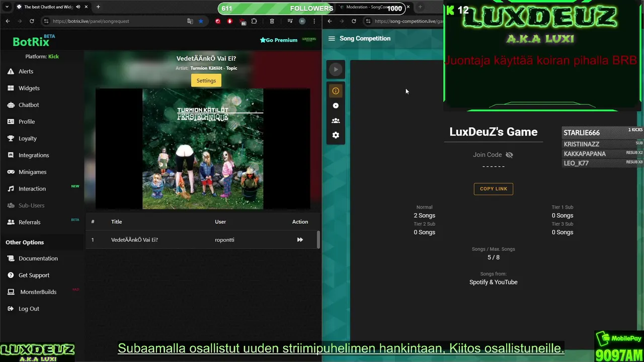This screenshot has height=362, width=644.
Task: Click the BotRix logo
Action: tap(34, 41)
